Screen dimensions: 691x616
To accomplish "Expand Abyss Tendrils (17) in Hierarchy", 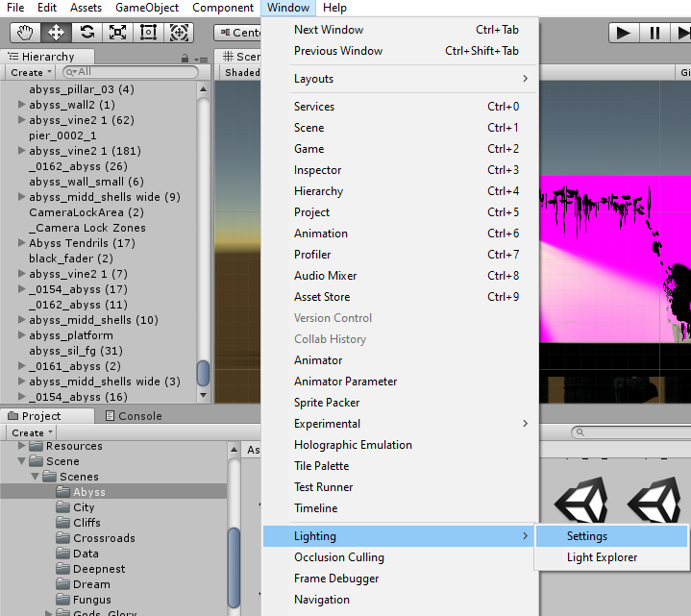I will pyautogui.click(x=21, y=243).
